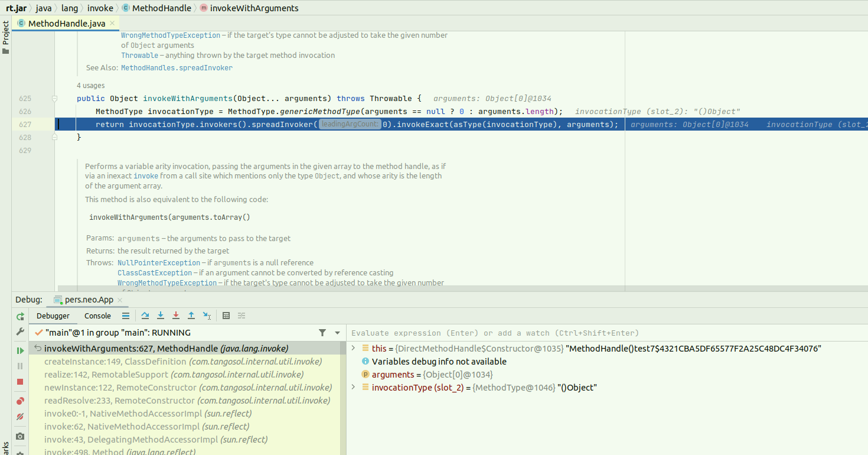Screen dimensions: 868x455
Task: Select invoke0:-1 NativeMethodAccessorImpl frame
Action: (185, 414)
